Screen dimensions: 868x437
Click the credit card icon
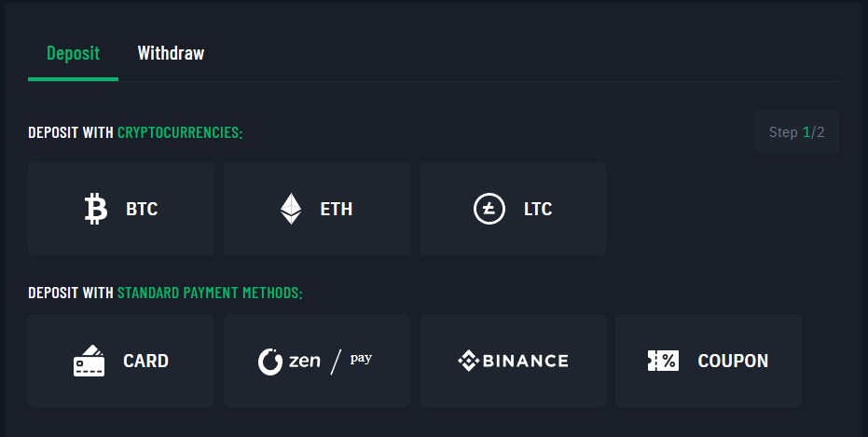(x=90, y=361)
